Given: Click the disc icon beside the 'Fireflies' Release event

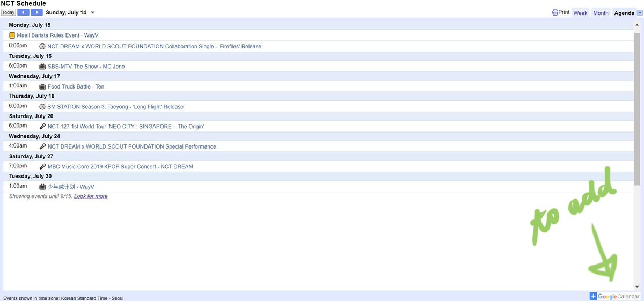Looking at the screenshot, I should pyautogui.click(x=42, y=47).
